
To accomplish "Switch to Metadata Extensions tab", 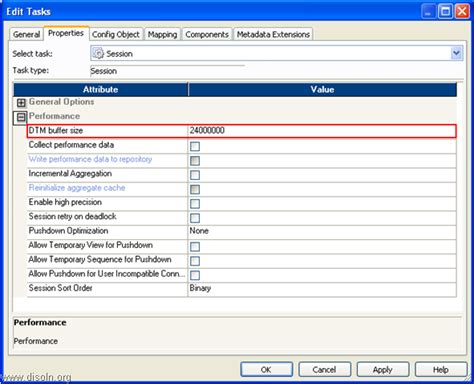I will (273, 34).
